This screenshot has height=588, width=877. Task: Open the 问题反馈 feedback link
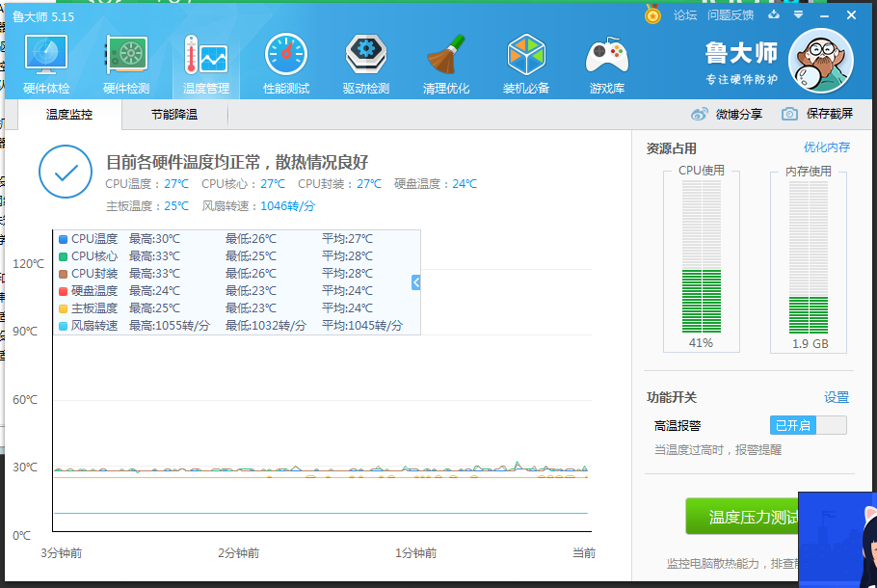click(x=730, y=15)
